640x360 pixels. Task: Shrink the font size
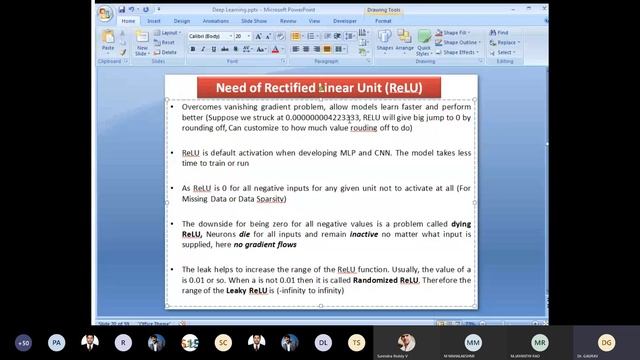tap(268, 36)
